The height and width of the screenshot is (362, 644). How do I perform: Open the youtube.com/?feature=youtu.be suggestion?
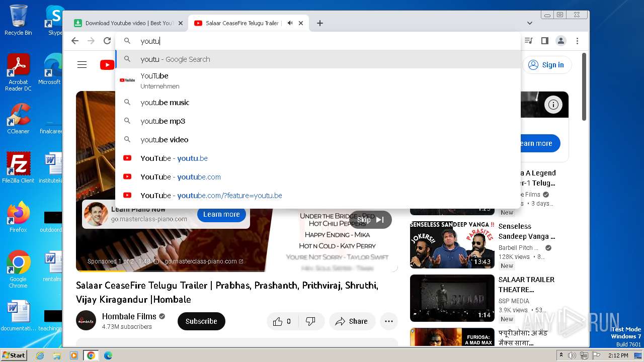tap(318, 196)
